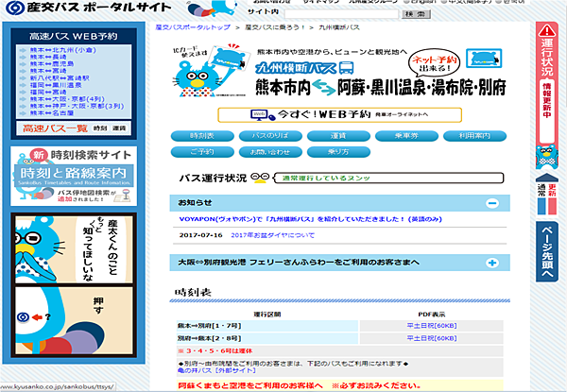Open the ご予約 menu pill
The image size is (567, 392).
(202, 152)
